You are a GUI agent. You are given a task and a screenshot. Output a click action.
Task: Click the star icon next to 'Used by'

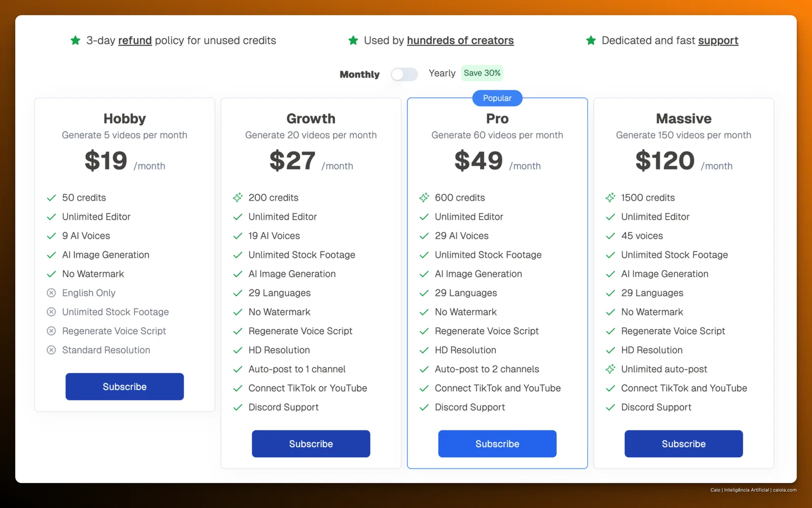coord(353,41)
